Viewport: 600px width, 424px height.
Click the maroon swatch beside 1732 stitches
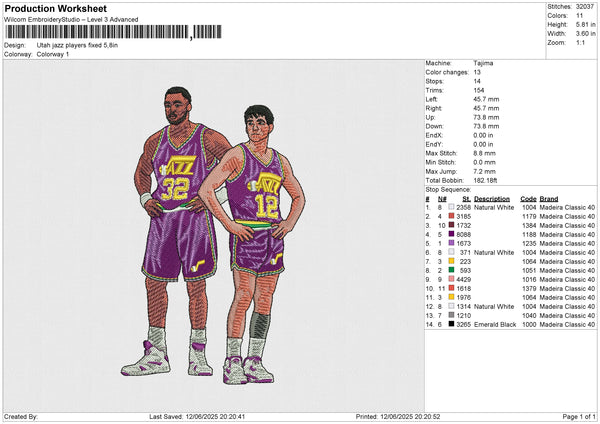[x=452, y=225]
